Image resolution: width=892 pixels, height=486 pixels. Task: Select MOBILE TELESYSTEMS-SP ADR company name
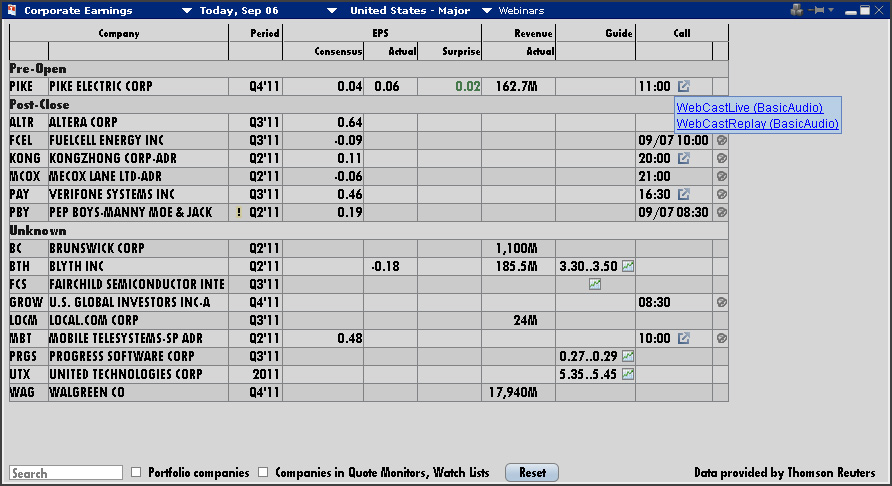pos(126,339)
